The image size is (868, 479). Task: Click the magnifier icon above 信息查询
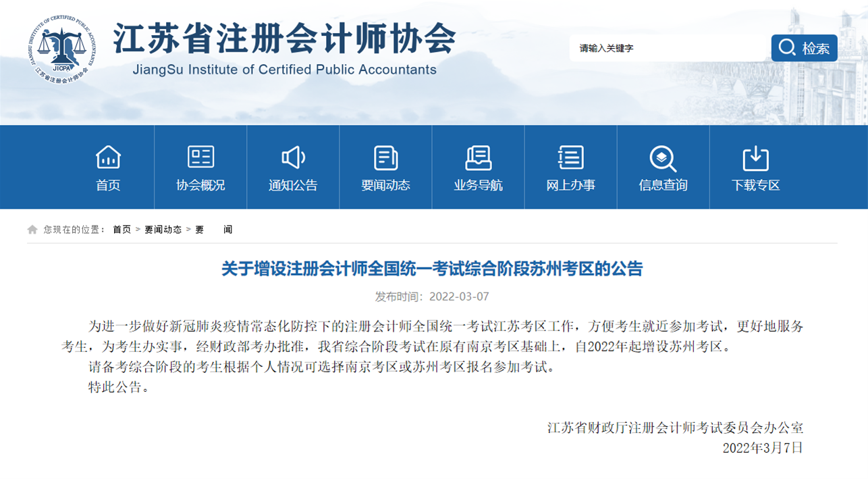pos(663,158)
